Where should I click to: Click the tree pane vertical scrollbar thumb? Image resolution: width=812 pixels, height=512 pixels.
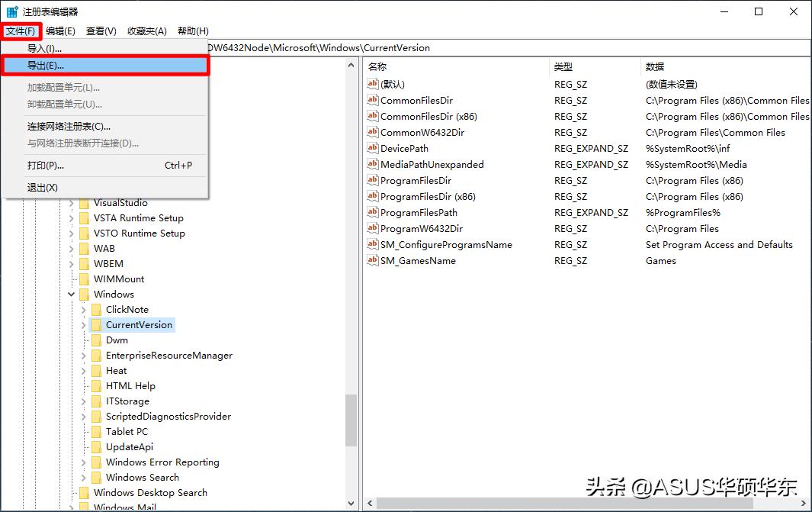(351, 420)
